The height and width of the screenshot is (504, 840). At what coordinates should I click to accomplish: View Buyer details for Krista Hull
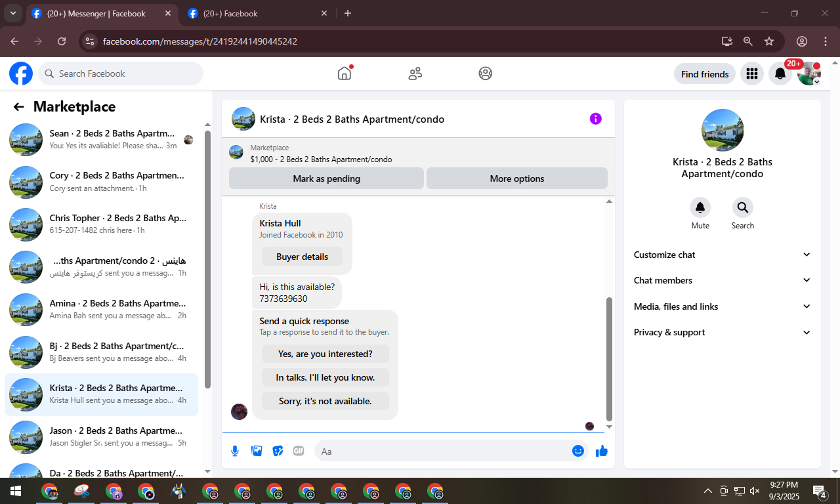click(x=302, y=257)
